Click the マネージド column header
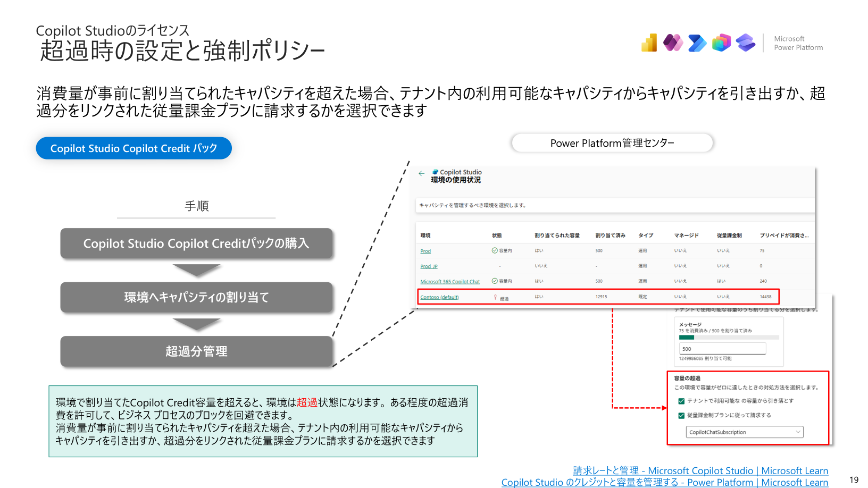Screen dimensions: 868x488 (686, 235)
